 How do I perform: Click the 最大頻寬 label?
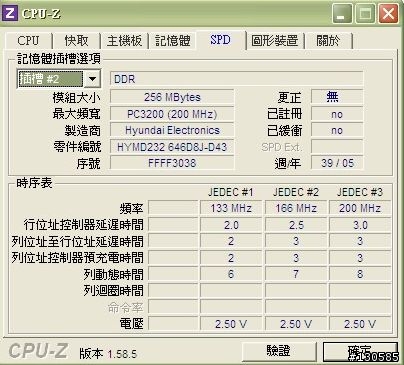point(76,114)
